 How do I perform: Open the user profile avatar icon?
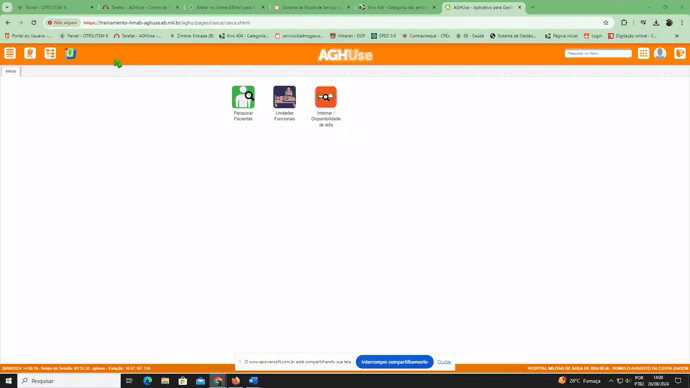coord(660,53)
